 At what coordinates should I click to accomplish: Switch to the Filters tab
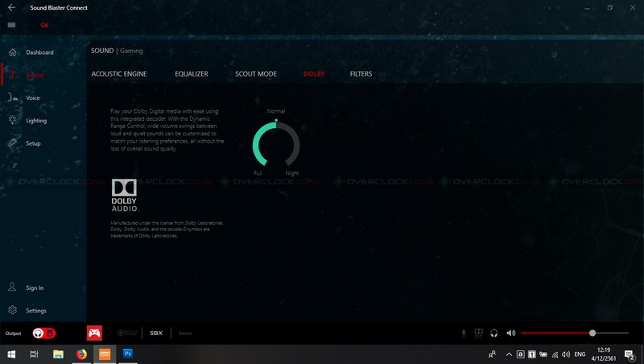point(361,74)
